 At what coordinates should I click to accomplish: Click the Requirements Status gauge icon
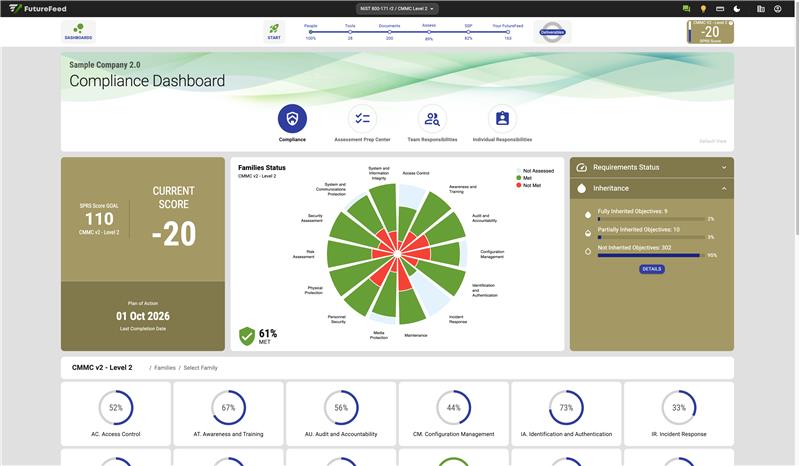tap(582, 167)
